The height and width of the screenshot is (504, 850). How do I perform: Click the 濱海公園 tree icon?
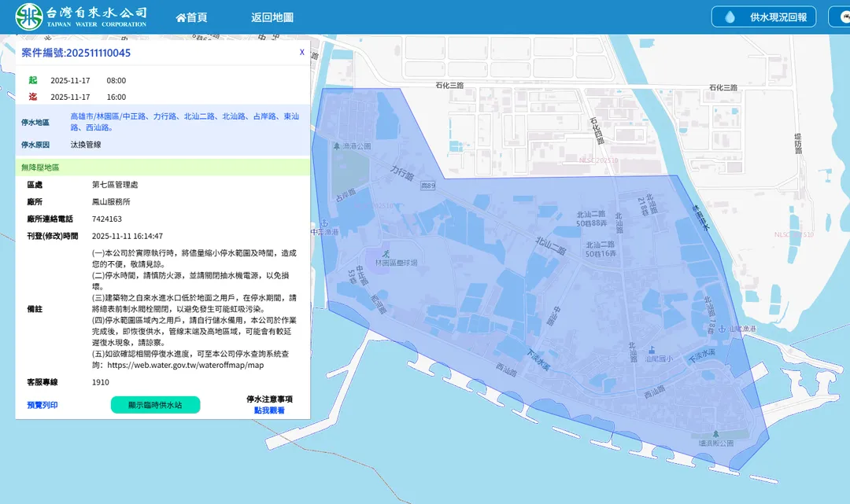point(715,434)
